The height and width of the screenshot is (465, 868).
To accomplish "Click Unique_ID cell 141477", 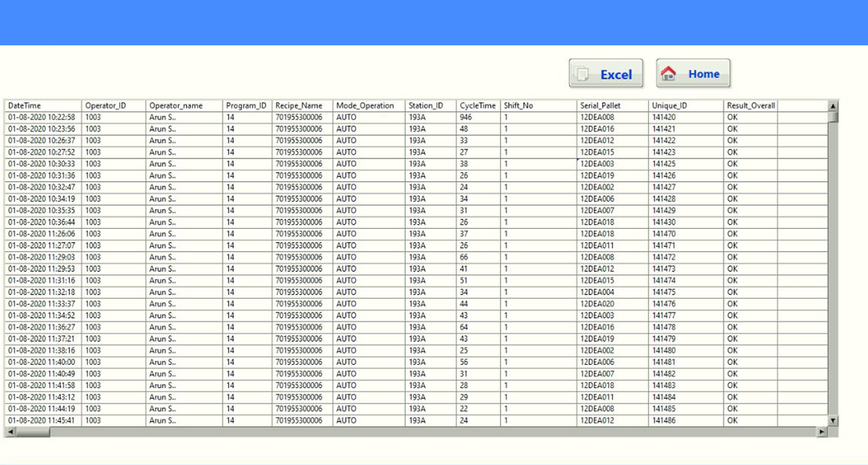I will point(686,316).
